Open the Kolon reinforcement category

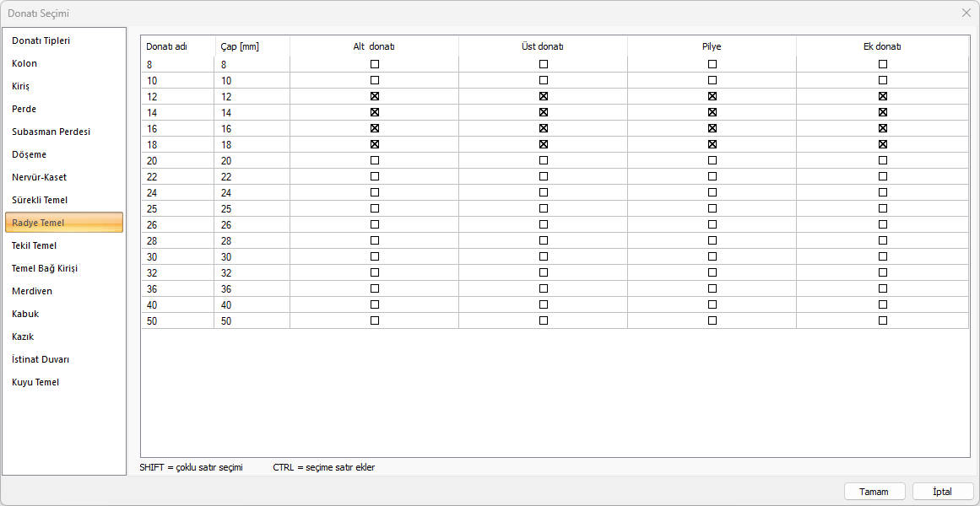(x=24, y=63)
